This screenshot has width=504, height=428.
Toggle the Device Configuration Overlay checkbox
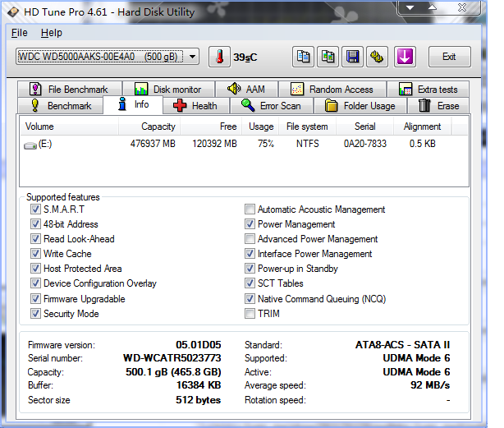click(35, 283)
